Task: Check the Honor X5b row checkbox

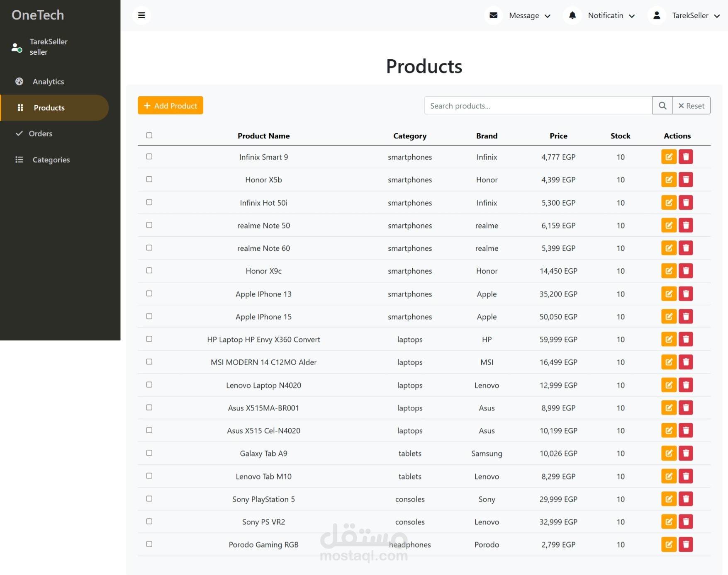Action: pyautogui.click(x=149, y=179)
